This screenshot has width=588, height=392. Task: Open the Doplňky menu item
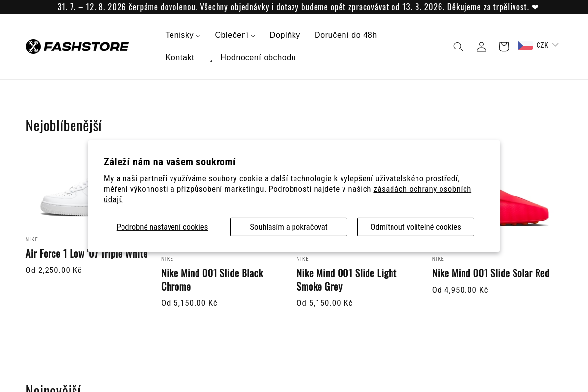[285, 35]
